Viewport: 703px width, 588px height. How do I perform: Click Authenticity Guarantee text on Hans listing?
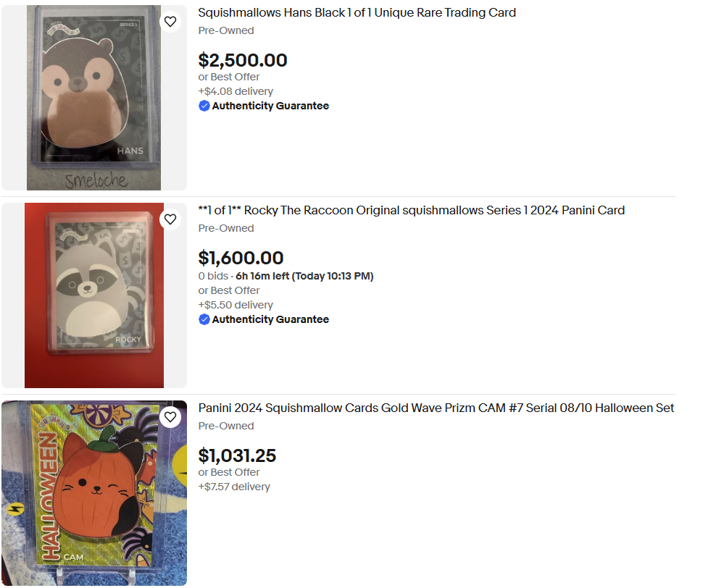click(x=270, y=106)
